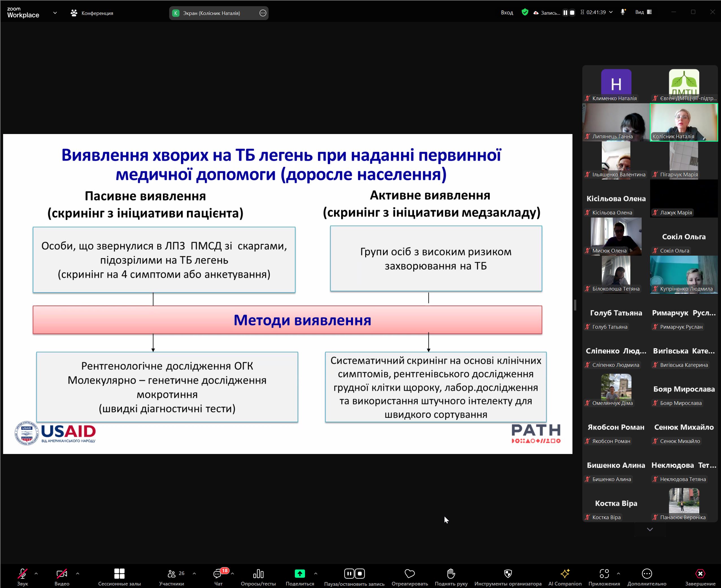Open Отреагировать reactions
The width and height of the screenshot is (721, 588).
409,574
